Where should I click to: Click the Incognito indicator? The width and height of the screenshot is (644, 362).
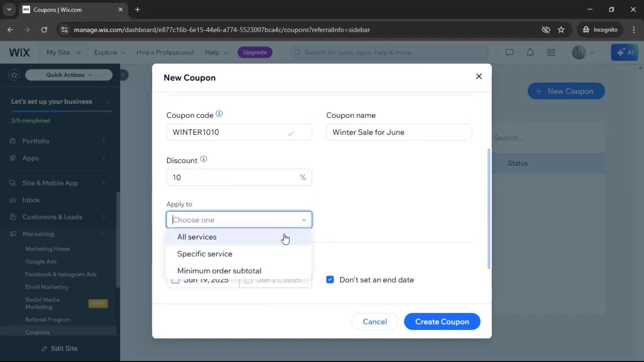point(600,30)
